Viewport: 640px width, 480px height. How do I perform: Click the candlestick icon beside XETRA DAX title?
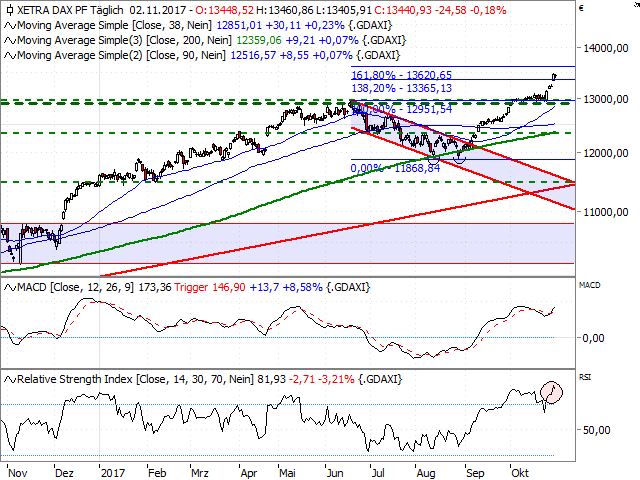[7, 8]
